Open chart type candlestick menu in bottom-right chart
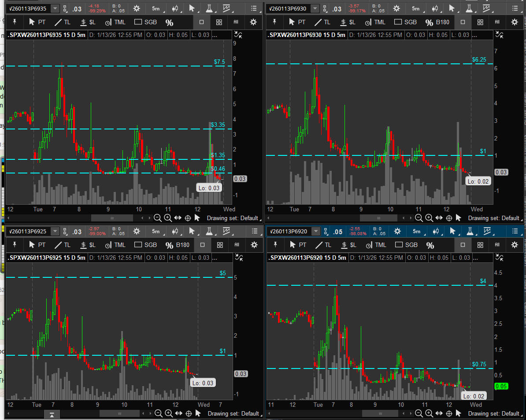 (x=436, y=231)
